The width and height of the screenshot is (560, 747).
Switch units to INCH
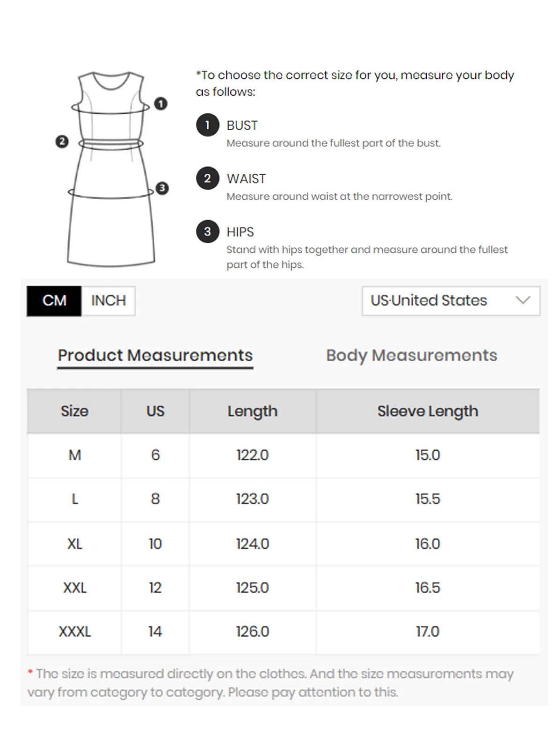pyautogui.click(x=109, y=300)
